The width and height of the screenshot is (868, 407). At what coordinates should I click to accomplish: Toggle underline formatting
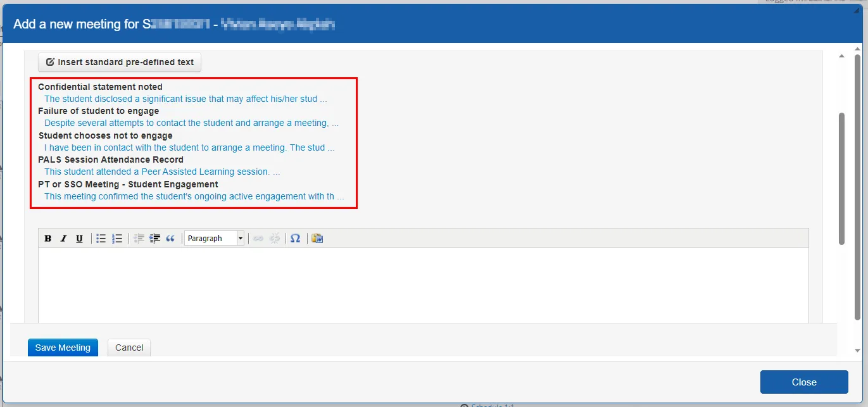point(79,238)
